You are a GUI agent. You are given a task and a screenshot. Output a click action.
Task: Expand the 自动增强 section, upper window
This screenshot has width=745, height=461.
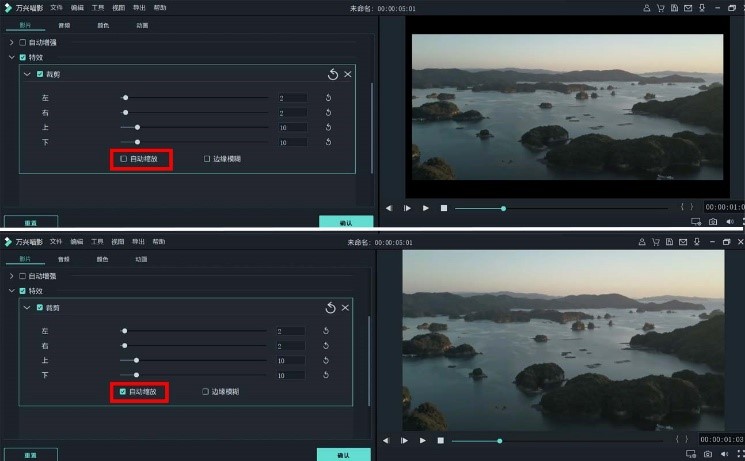(x=11, y=42)
